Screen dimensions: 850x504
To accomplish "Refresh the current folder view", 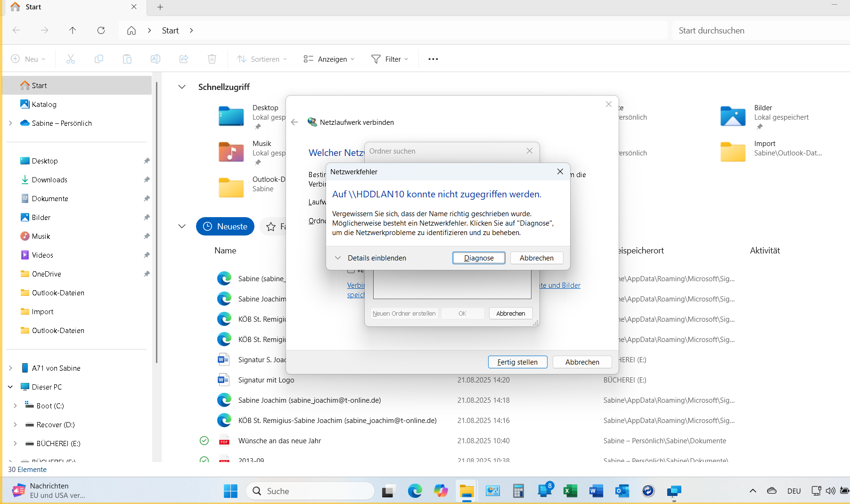I will coord(101,30).
